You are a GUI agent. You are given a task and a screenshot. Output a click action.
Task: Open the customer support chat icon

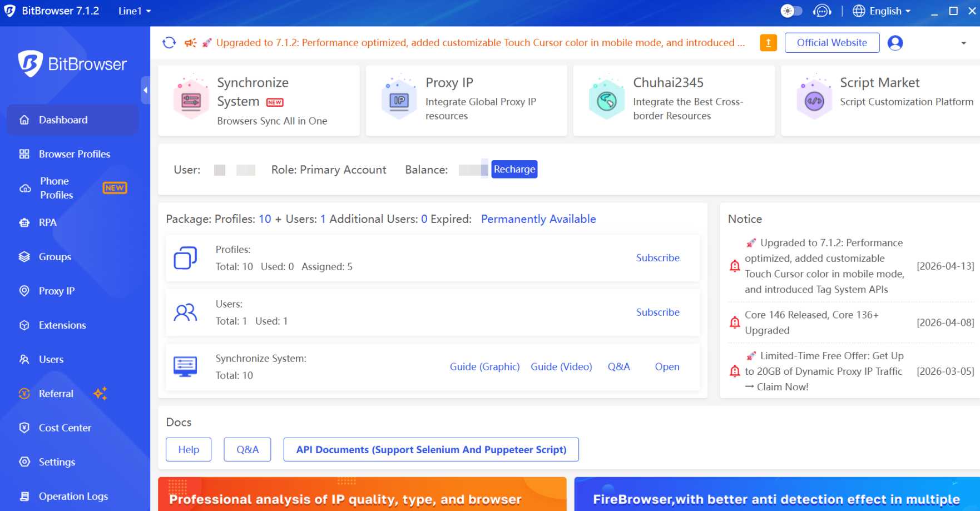click(821, 11)
